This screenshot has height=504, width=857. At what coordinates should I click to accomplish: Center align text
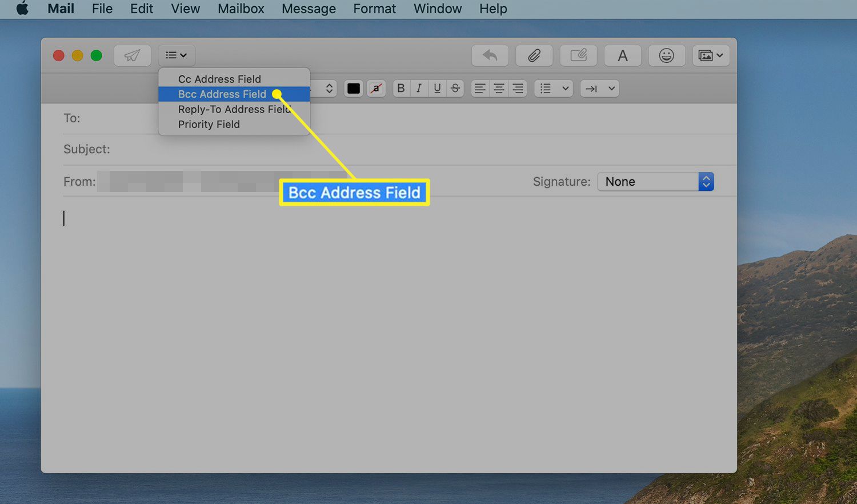(499, 89)
